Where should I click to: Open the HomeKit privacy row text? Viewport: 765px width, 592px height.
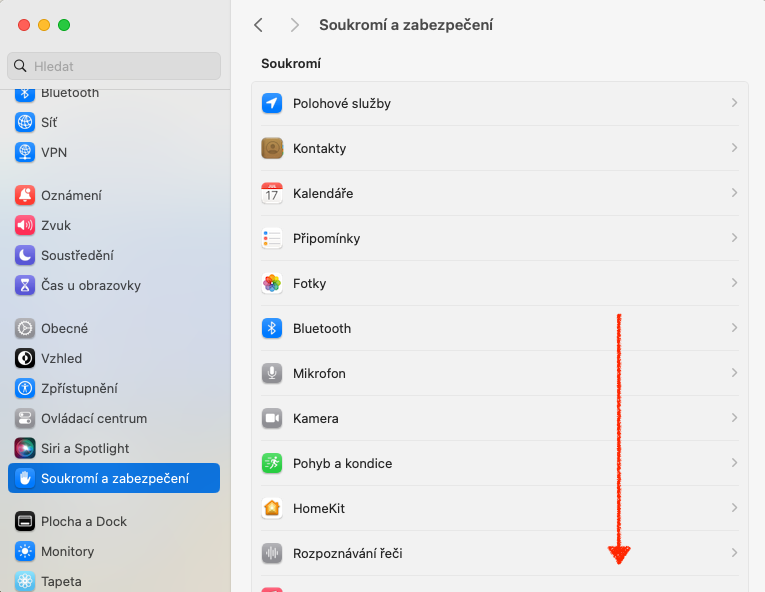click(x=319, y=509)
